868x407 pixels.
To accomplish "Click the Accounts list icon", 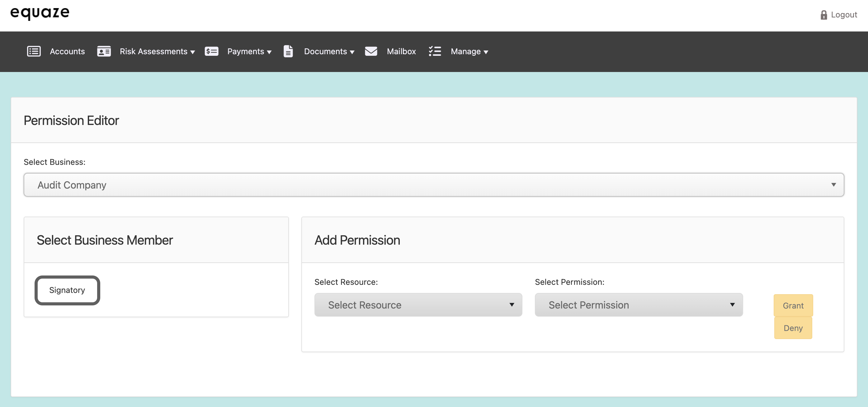I will [x=34, y=51].
